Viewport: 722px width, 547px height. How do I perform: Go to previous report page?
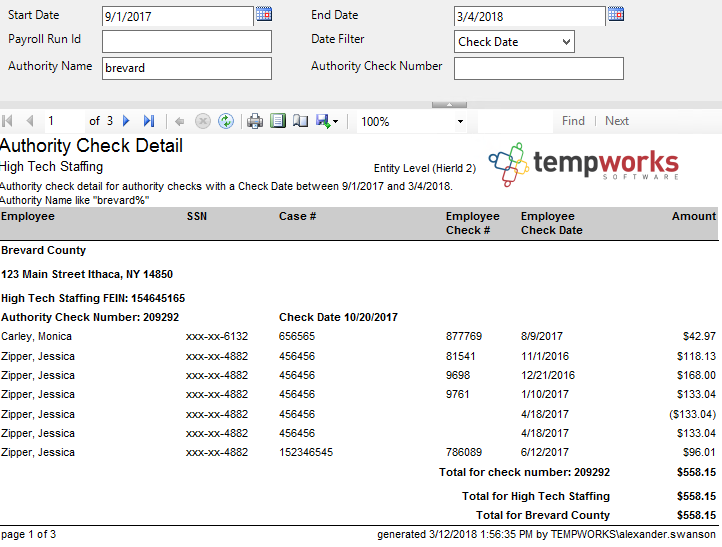30,121
